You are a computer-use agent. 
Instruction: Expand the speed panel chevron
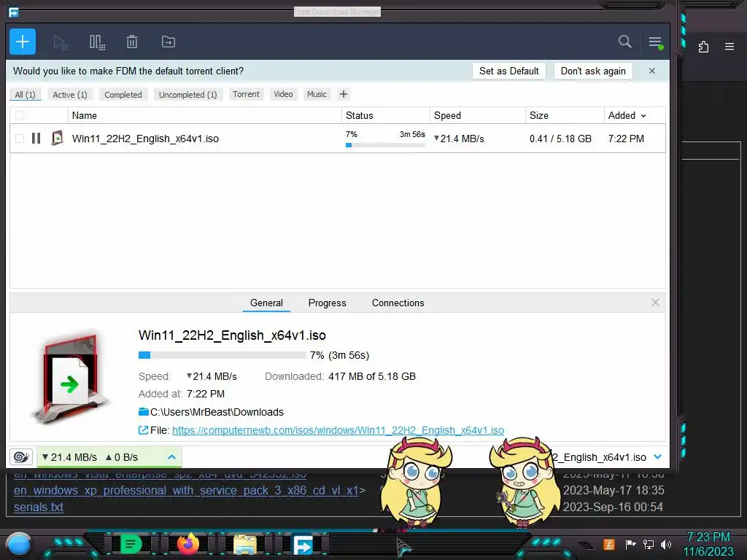[x=172, y=457]
